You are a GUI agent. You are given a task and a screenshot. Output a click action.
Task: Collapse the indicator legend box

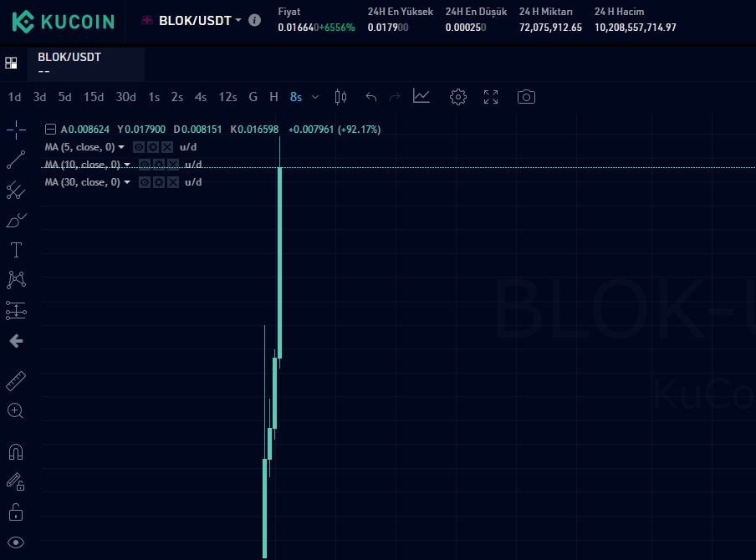[x=50, y=130]
